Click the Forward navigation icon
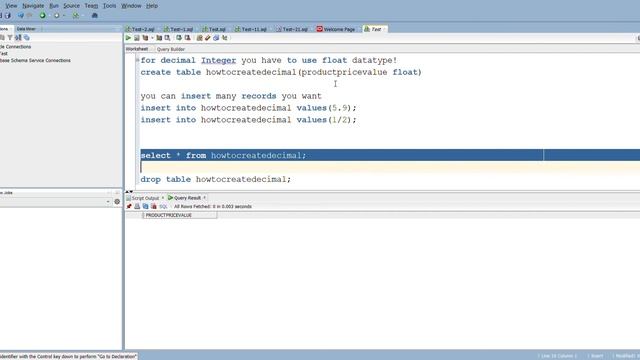Image resolution: width=640 pixels, height=360 pixels. pyautogui.click(x=56, y=16)
